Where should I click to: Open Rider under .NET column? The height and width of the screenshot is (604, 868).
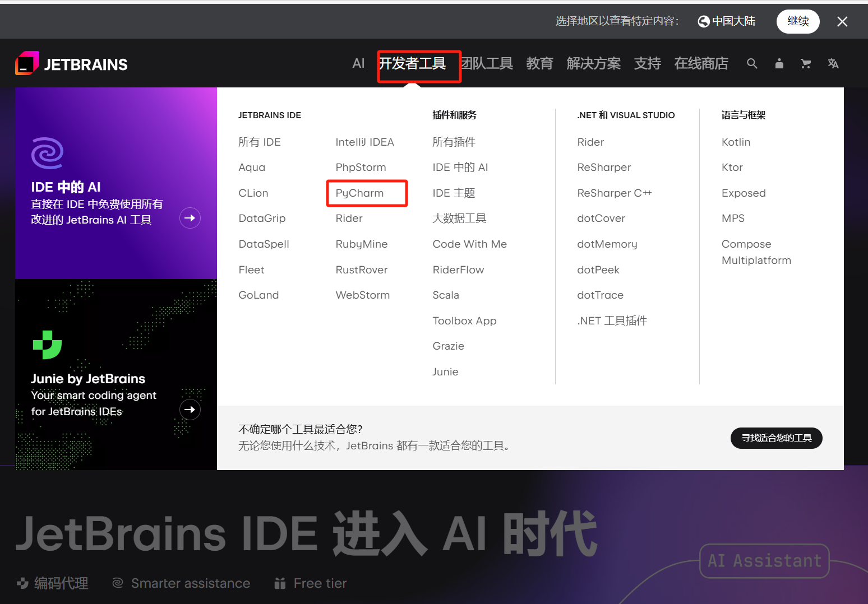[590, 142]
